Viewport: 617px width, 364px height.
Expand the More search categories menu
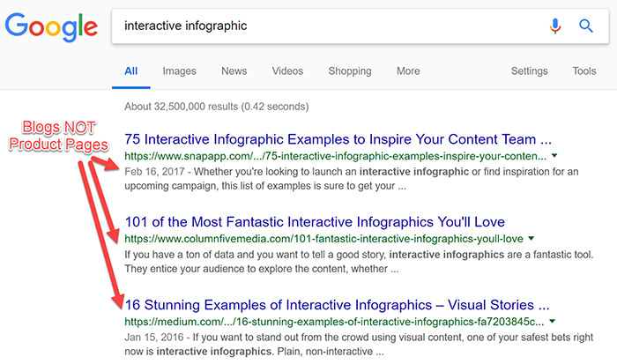tap(408, 71)
